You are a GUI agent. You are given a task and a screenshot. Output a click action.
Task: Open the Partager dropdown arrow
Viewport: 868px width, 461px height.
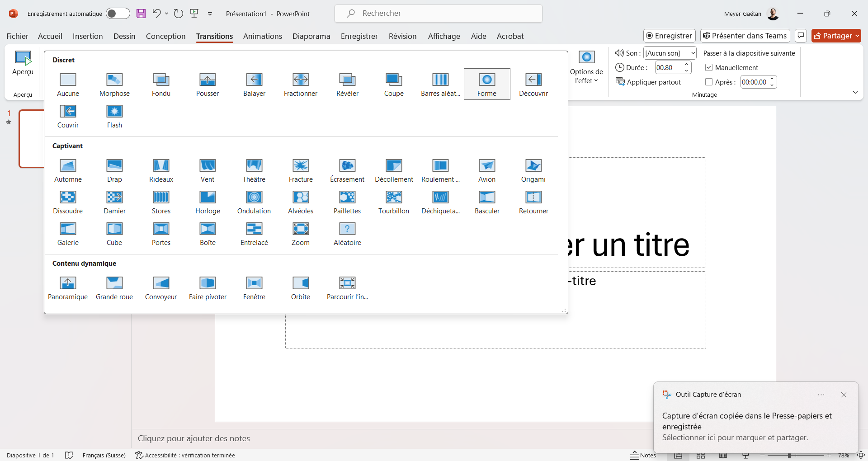[857, 36]
